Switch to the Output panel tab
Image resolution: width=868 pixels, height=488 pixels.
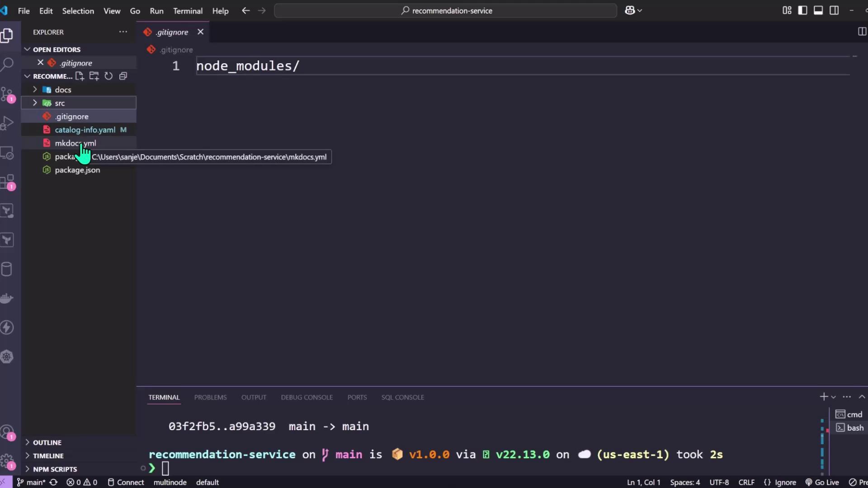[x=254, y=397]
